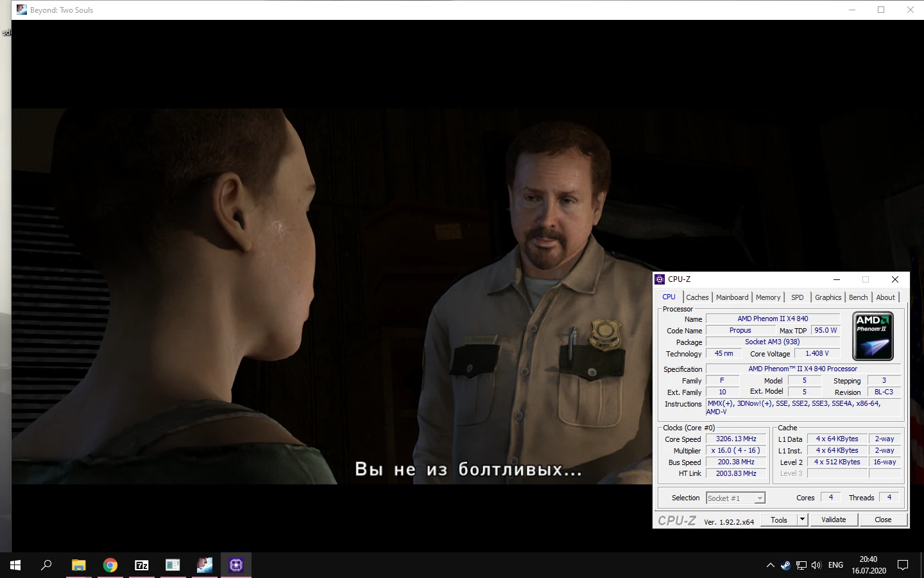
Task: Click the network icon in the system tray
Action: (801, 565)
